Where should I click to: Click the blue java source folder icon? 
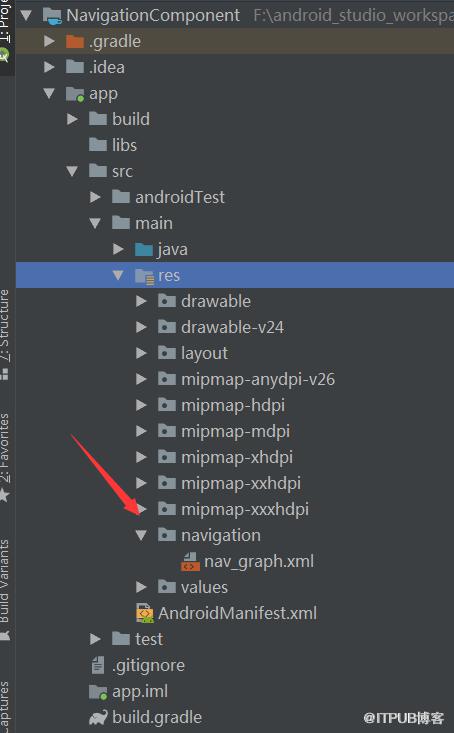144,250
